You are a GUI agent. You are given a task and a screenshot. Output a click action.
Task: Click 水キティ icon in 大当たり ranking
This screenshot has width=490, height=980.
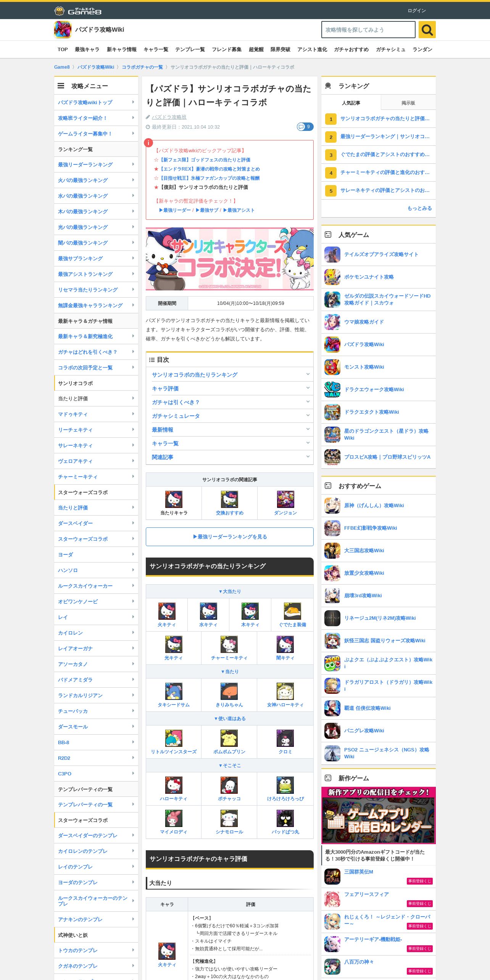[208, 611]
